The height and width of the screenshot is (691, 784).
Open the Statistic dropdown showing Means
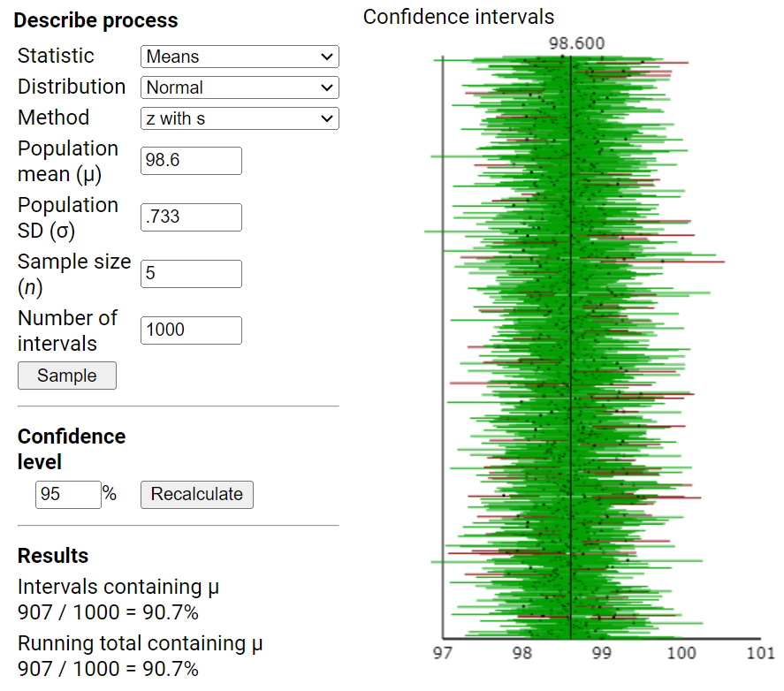(x=239, y=56)
